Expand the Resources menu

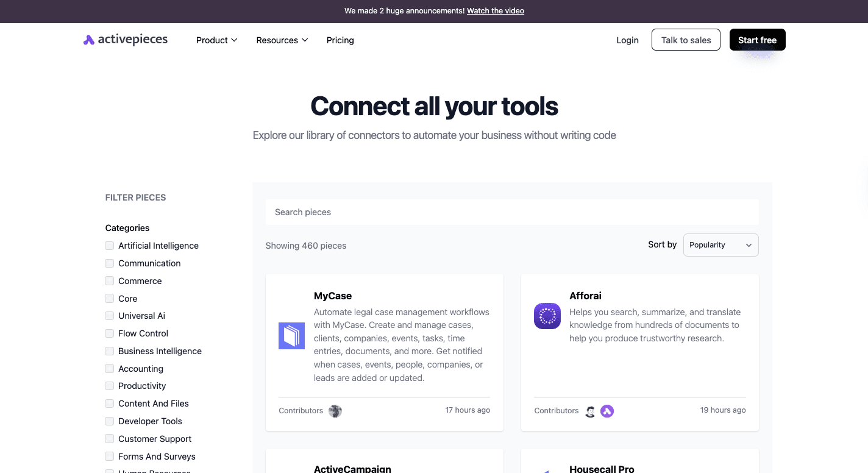282,40
